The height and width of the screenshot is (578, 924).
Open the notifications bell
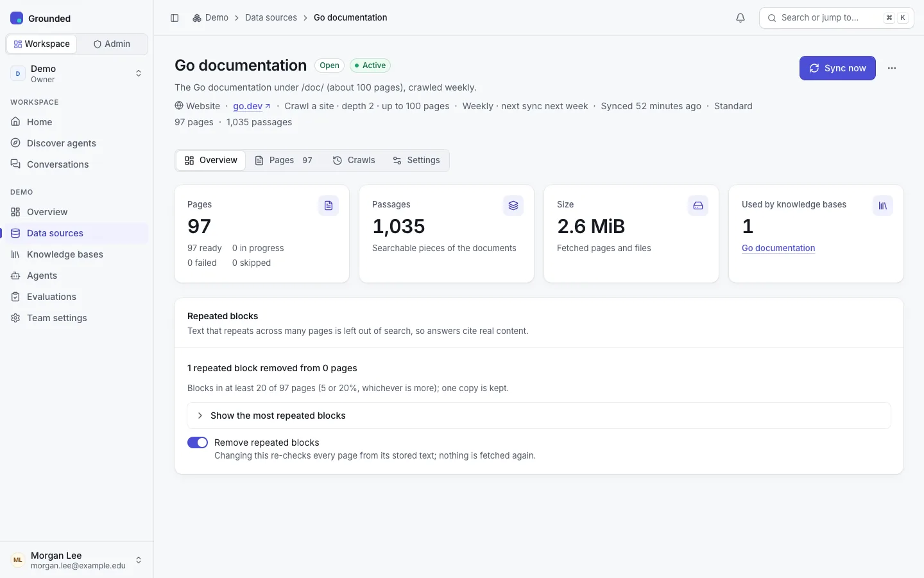[740, 18]
